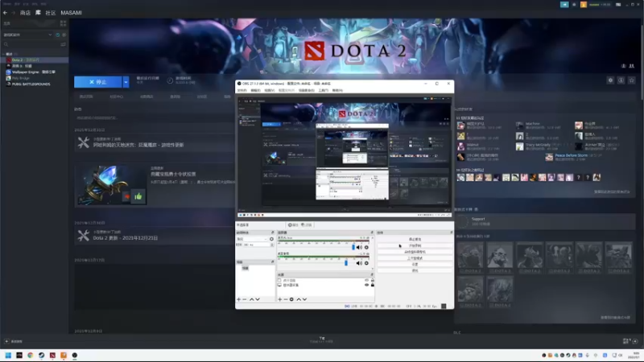Viewport: 644px width, 362px height.
Task: Open Dota 2 manage gear icon
Action: (x=610, y=80)
